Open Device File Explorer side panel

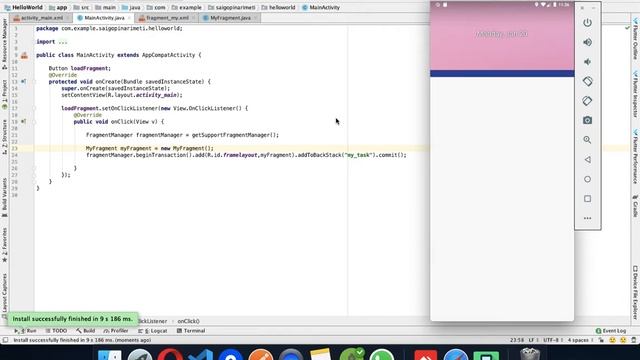[636, 292]
